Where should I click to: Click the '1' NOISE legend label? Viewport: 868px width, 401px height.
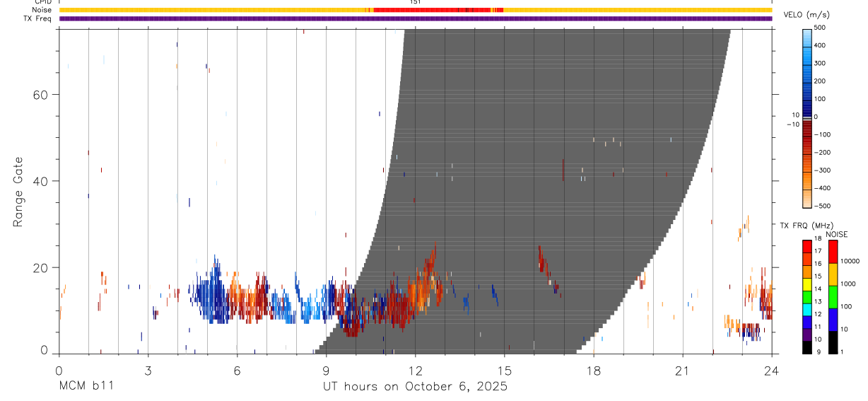[x=843, y=351]
